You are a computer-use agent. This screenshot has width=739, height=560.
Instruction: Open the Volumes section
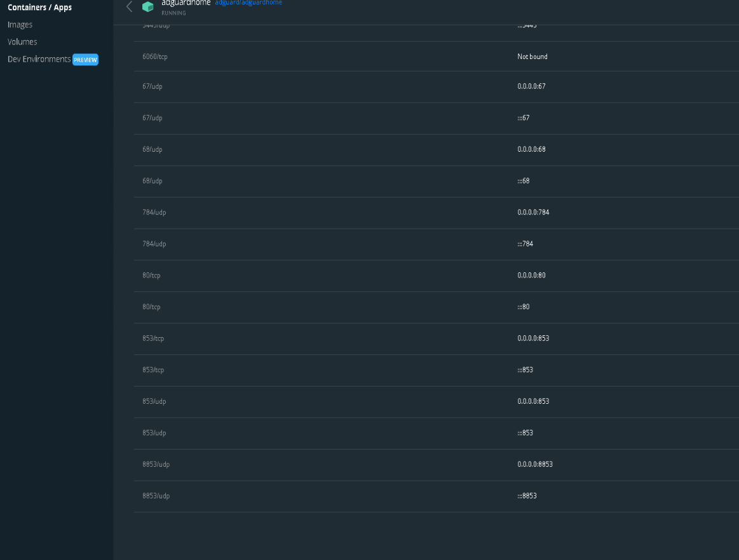(22, 41)
